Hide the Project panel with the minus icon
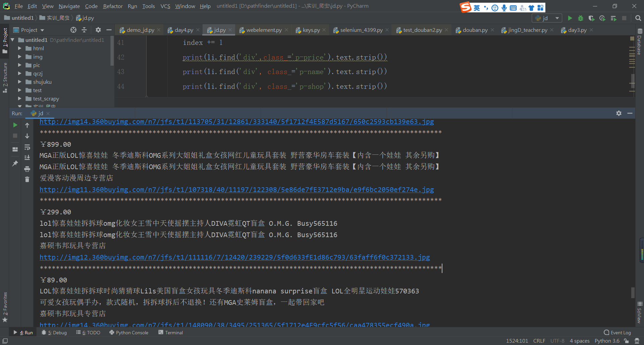644x345 pixels. 109,30
